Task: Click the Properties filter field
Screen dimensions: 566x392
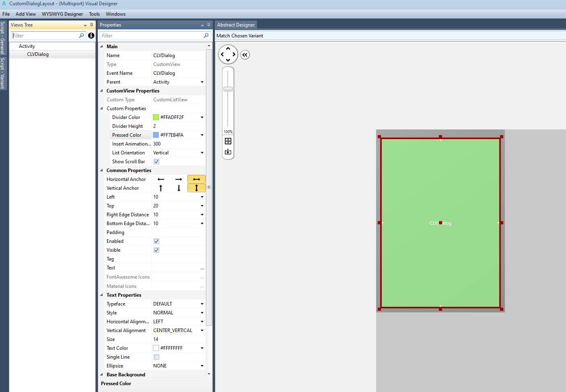Action: click(155, 35)
